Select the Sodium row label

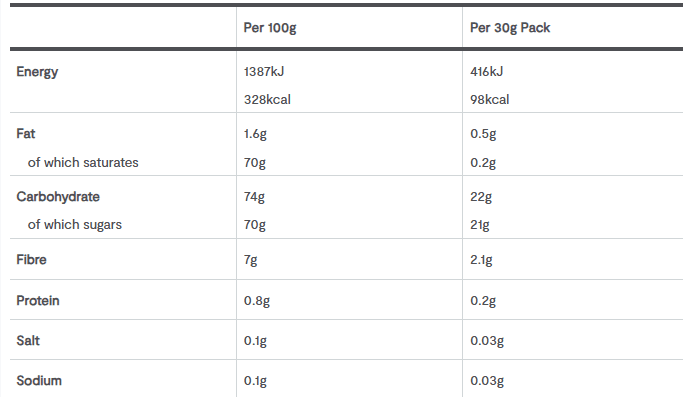click(39, 381)
